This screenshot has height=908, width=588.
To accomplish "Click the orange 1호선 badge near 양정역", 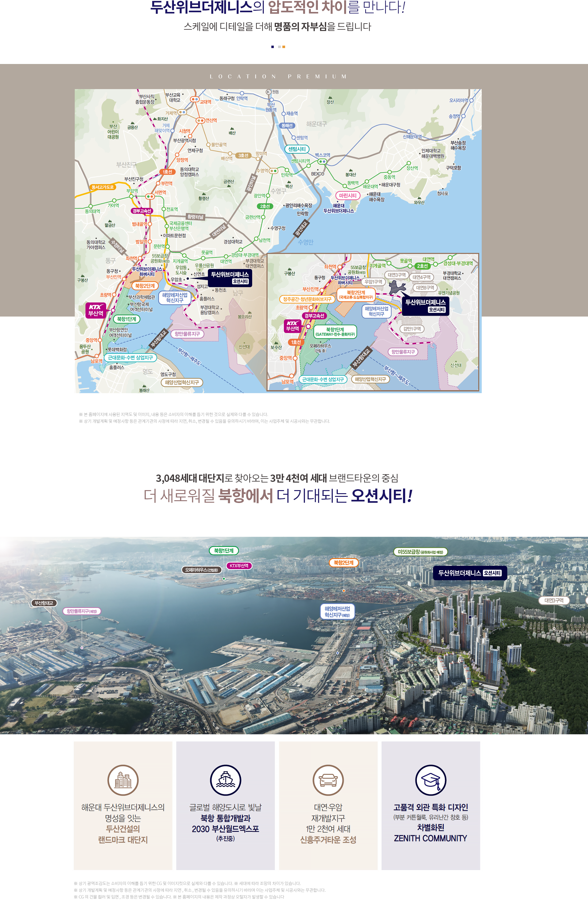I will tap(167, 172).
